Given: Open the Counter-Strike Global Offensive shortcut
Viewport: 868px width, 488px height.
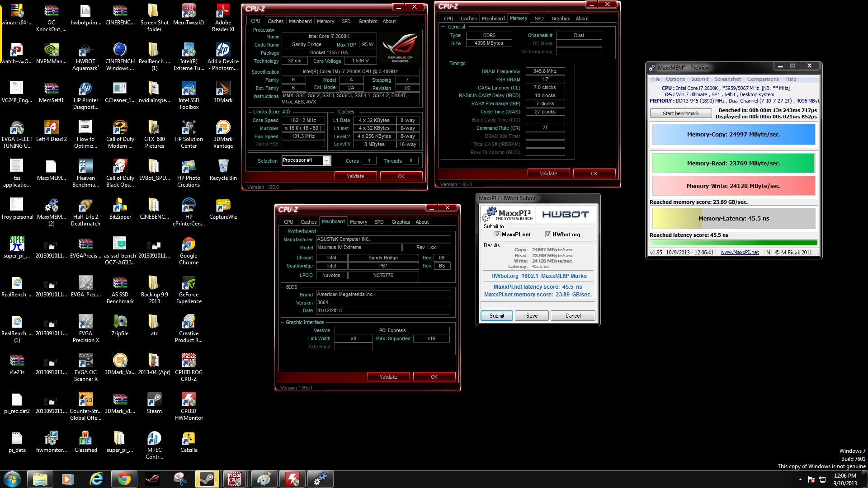Looking at the screenshot, I should (85, 407).
